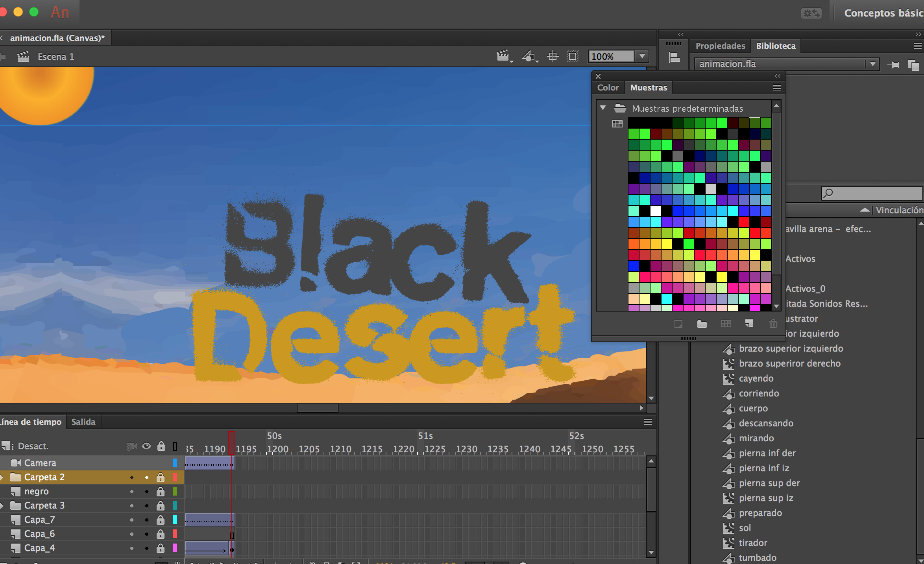This screenshot has width=924, height=564.
Task: Open the Salida tab
Action: tap(83, 422)
